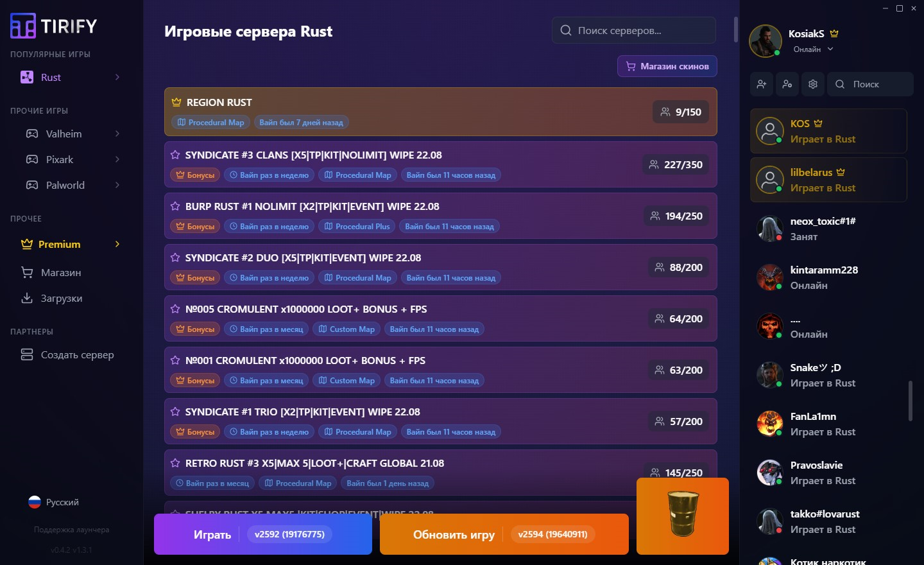This screenshot has height=565, width=924.
Task: Start game with Играть button
Action: tap(263, 534)
